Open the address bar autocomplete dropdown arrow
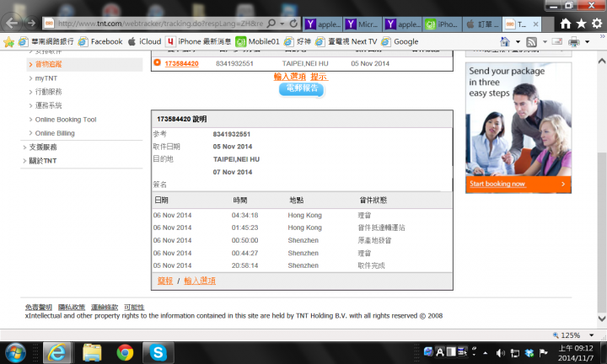 (x=282, y=24)
